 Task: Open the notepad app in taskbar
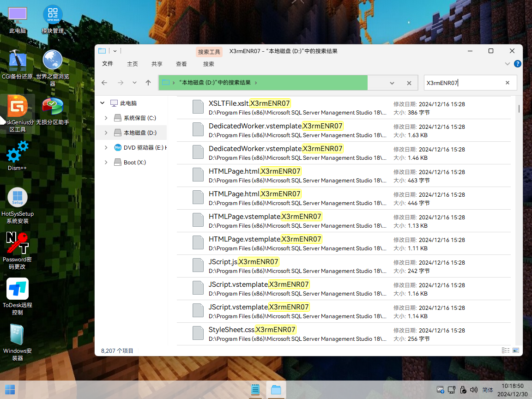[255, 389]
